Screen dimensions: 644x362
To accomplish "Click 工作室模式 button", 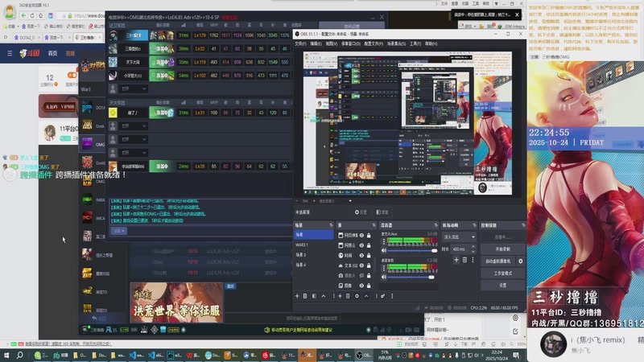I will (x=502, y=273).
